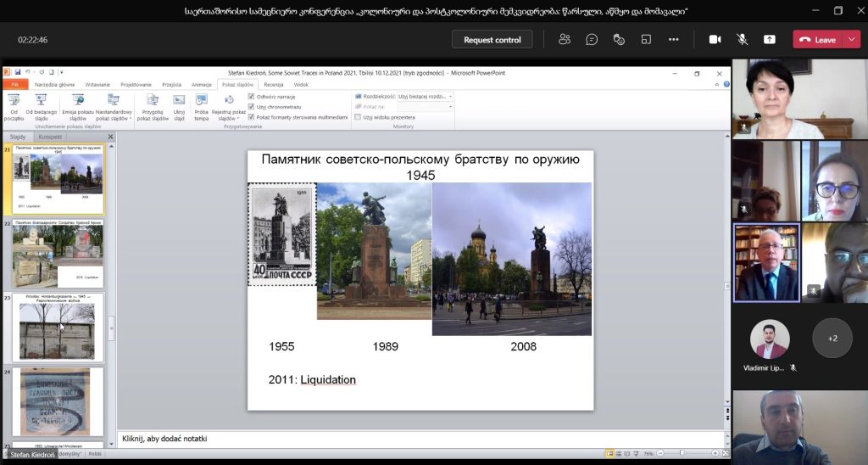The image size is (868, 465).
Task: Open PowerPoint help question mark icon
Action: 726,85
